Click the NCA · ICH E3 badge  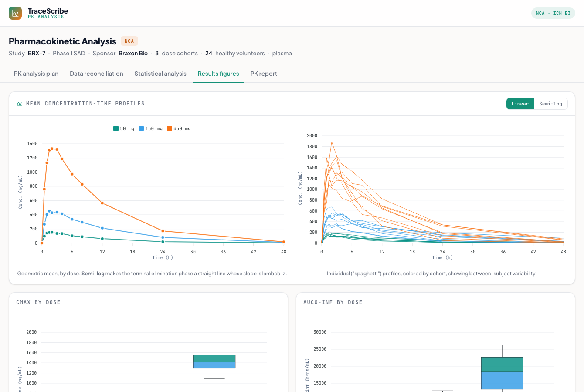click(x=553, y=13)
